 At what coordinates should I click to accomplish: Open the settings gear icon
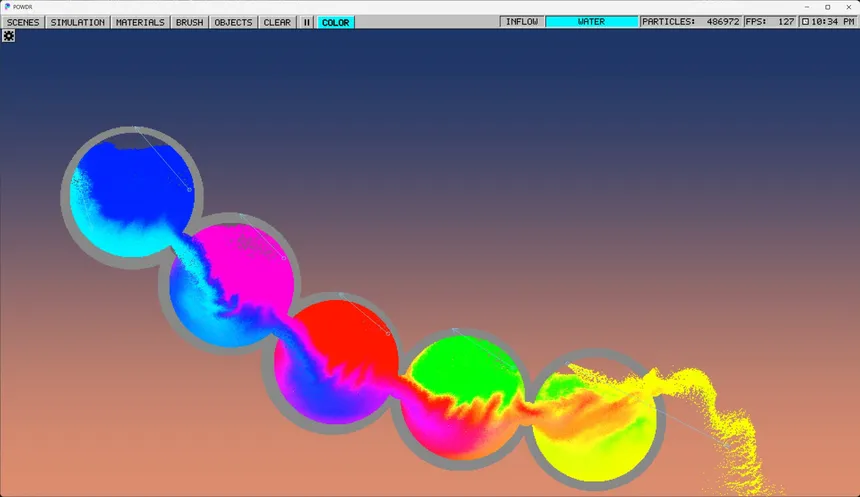[8, 36]
